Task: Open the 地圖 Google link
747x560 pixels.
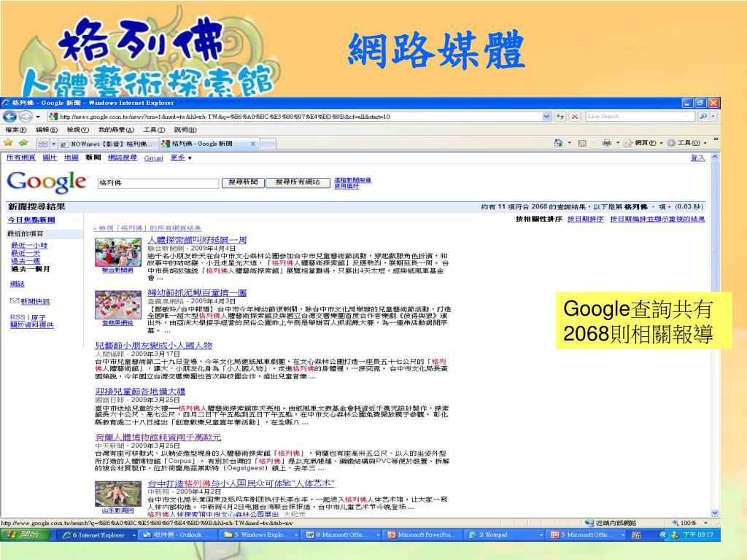Action: coord(71,157)
